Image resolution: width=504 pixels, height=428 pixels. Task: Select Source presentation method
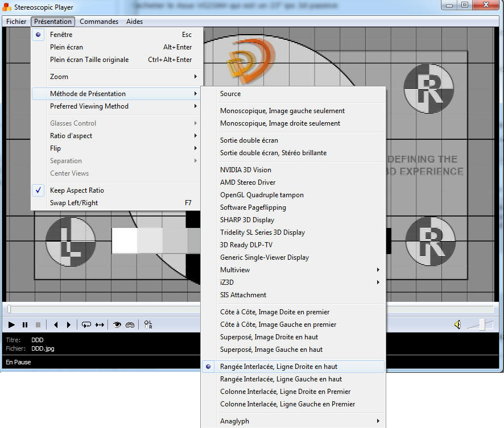pos(293,93)
